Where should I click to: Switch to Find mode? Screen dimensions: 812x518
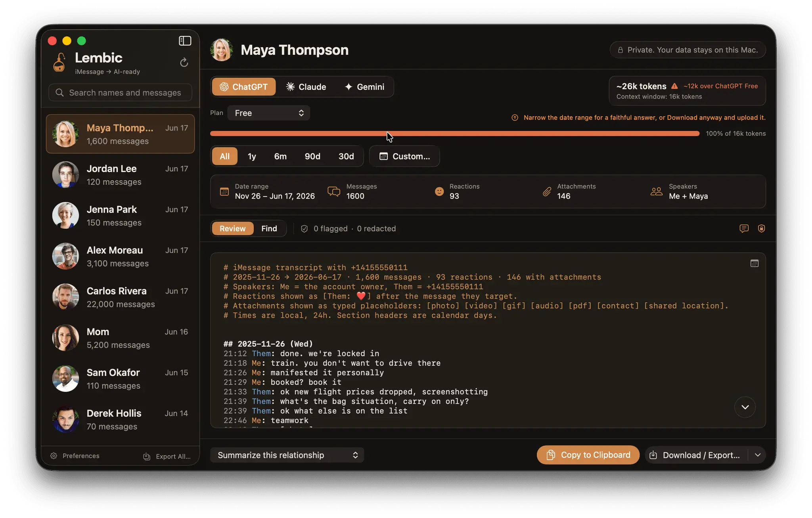point(269,228)
